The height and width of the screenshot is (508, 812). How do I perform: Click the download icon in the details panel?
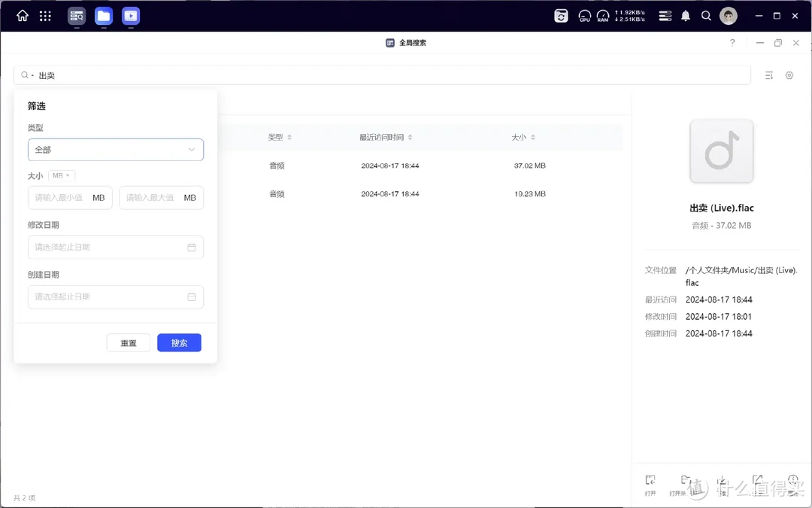[722, 482]
